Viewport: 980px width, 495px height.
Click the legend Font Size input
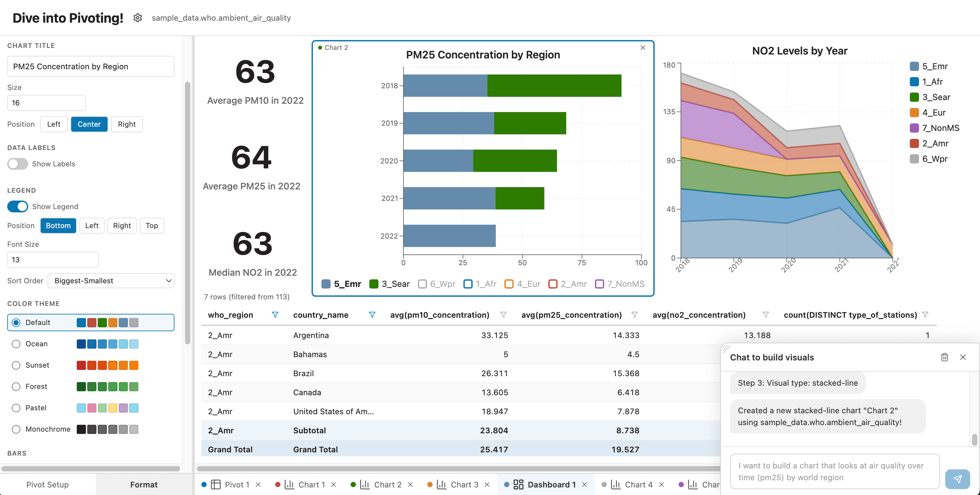coord(53,260)
